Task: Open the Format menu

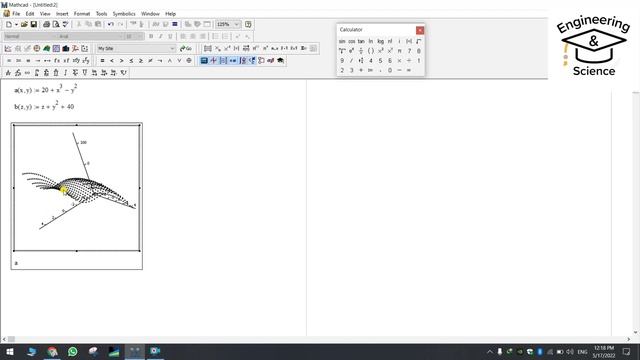Action: click(82, 13)
